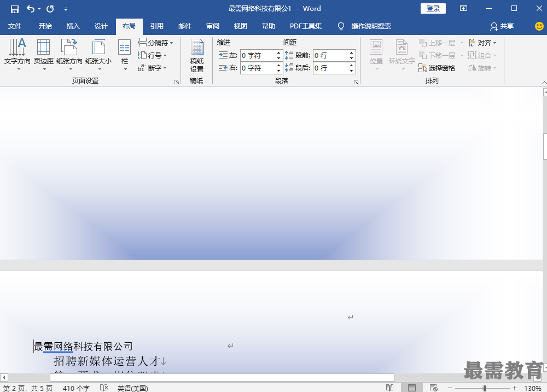This screenshot has width=547, height=392.
Task: Open the 纸张方向 orientation tool
Action: coord(69,55)
